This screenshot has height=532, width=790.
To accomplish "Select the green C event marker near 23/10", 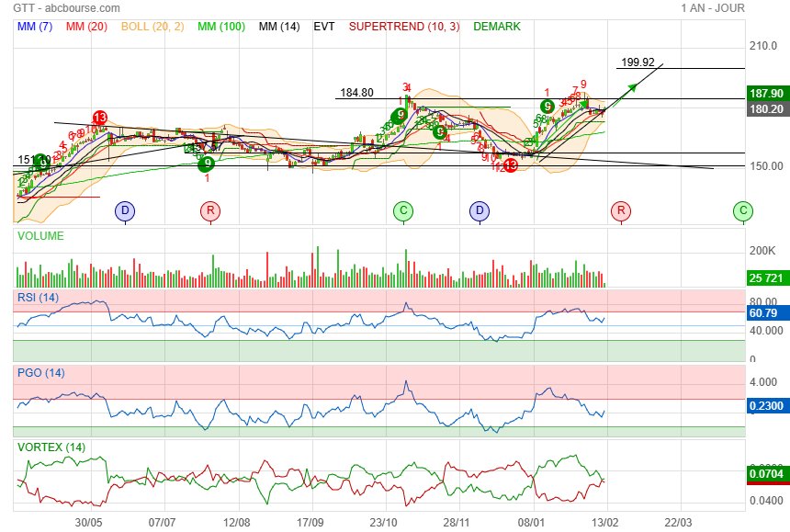I will coord(402,211).
